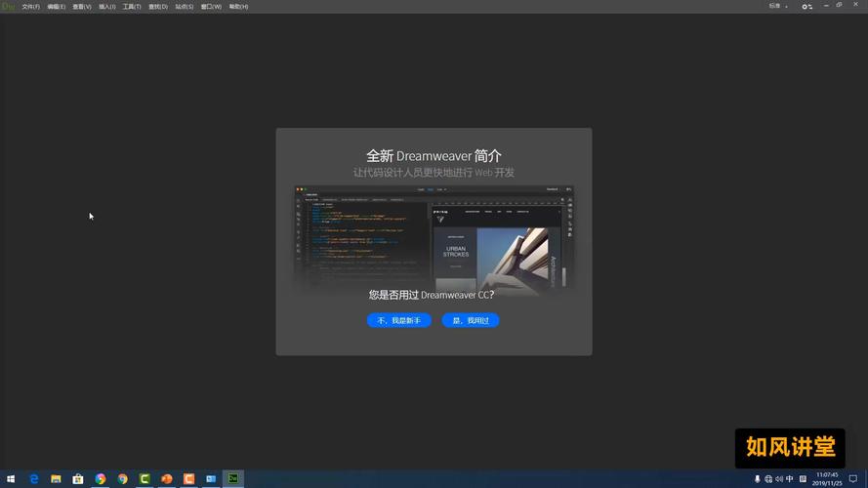The width and height of the screenshot is (868, 488).
Task: Open Microsoft Store from the taskbar
Action: (x=78, y=478)
